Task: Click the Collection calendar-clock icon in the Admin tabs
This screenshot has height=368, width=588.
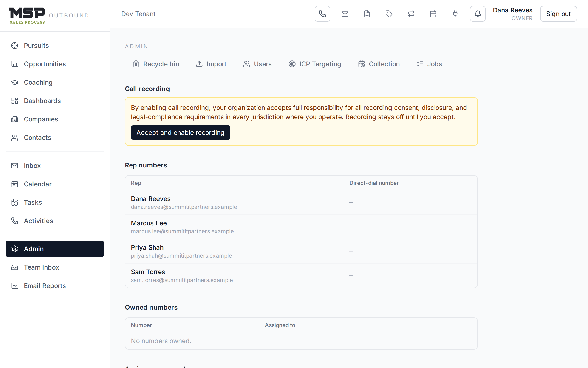Action: 362,64
